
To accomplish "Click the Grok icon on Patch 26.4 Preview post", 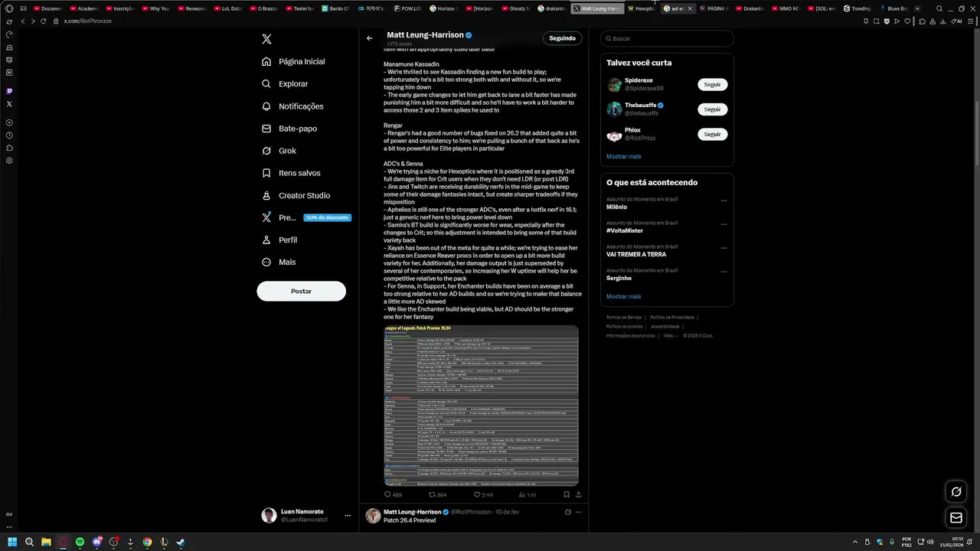I will (567, 512).
